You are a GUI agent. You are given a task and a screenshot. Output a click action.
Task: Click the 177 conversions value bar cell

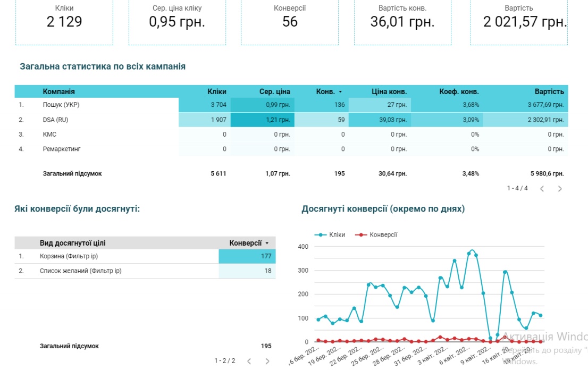(x=247, y=256)
